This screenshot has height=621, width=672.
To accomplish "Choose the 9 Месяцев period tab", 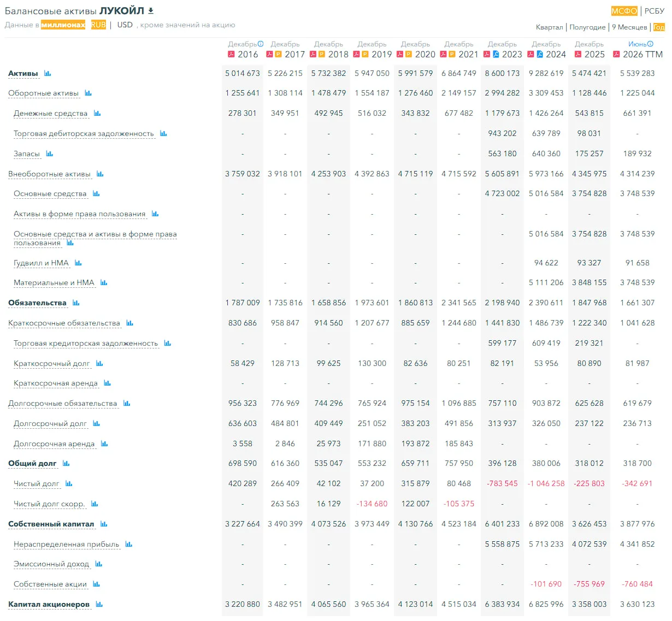I will point(629,27).
